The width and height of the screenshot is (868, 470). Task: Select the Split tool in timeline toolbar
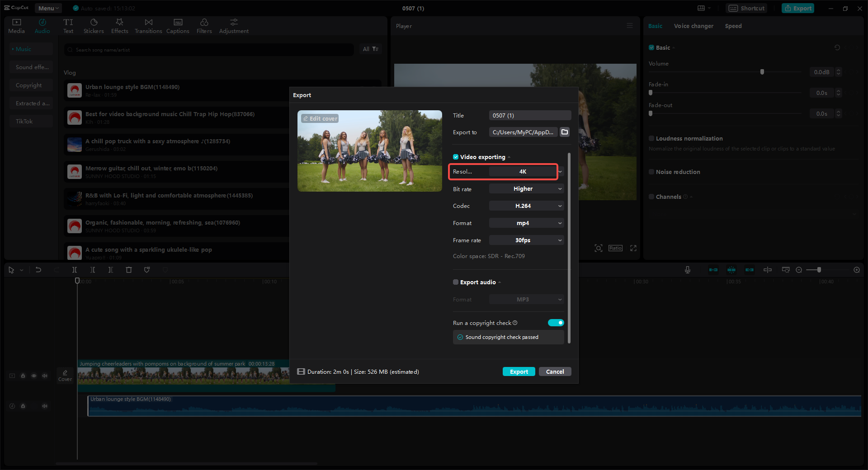[75, 270]
